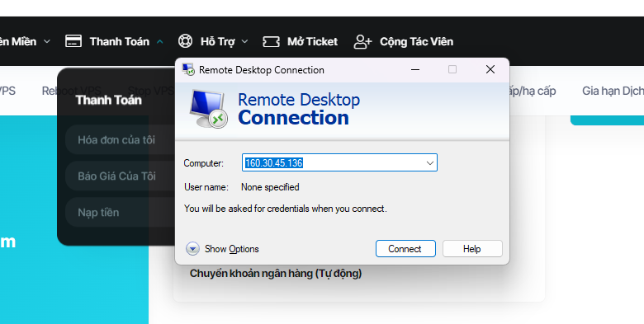Open Mở Ticket page
The image size is (644, 324).
click(x=312, y=41)
